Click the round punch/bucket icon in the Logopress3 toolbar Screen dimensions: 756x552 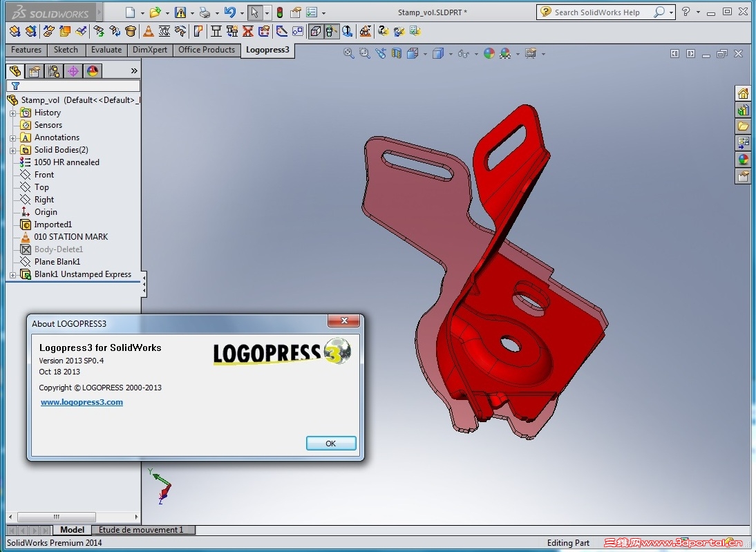click(x=130, y=31)
